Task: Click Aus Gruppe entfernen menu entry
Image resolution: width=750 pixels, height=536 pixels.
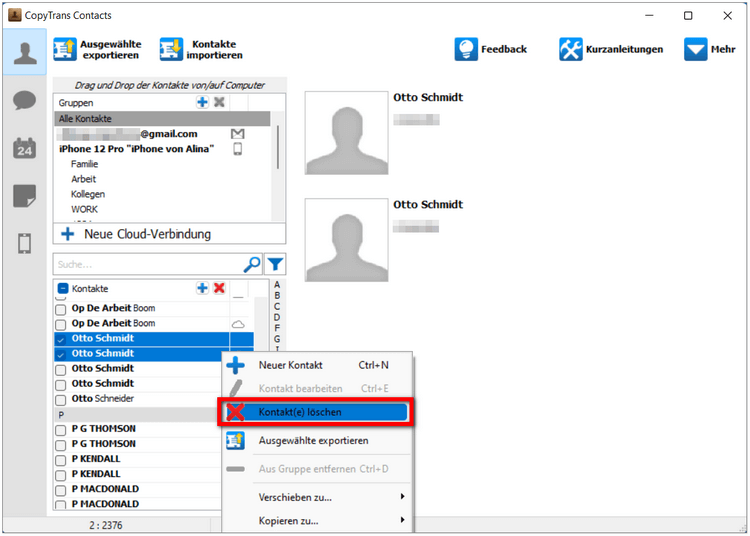Action: 316,469
